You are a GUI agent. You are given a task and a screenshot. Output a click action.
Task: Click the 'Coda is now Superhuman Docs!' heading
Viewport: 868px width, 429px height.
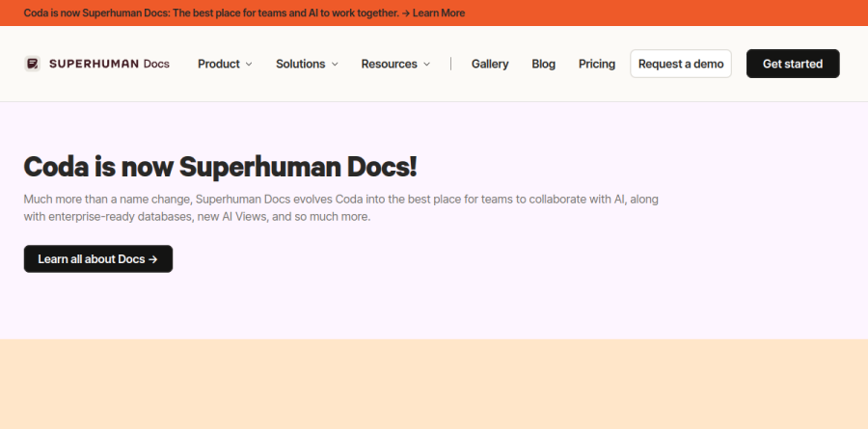[220, 167]
